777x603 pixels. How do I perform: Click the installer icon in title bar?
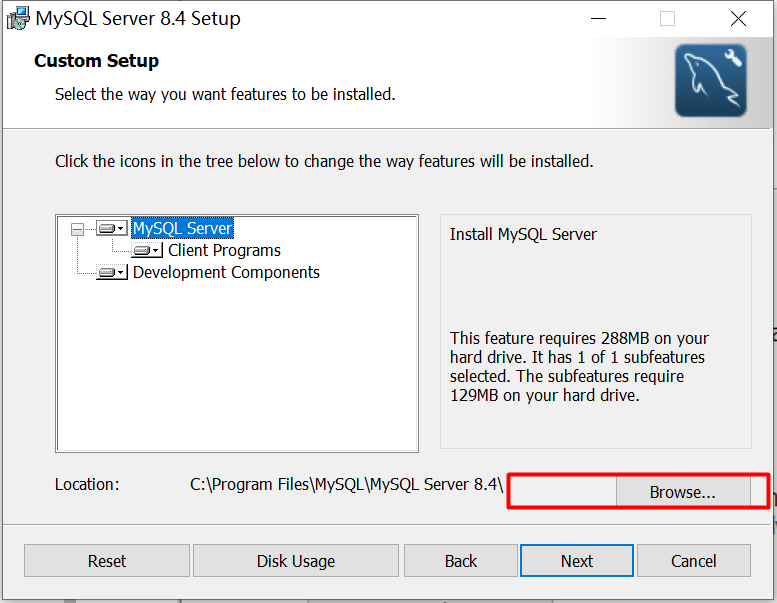pos(18,19)
